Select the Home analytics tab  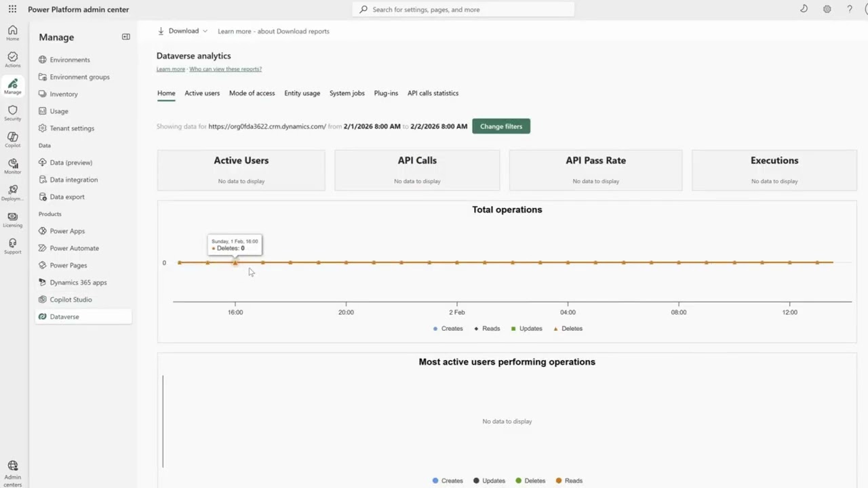click(x=166, y=93)
